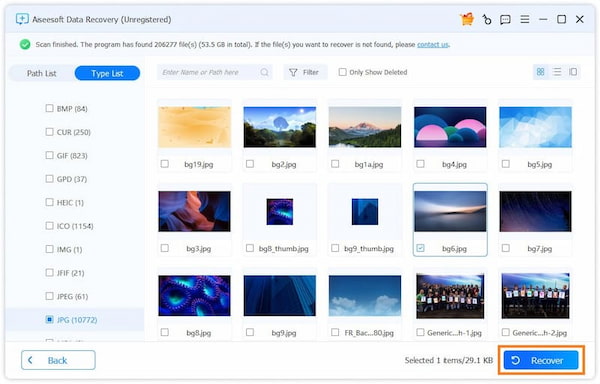Click the bg9_thumb.jpg small thumbnail
The width and height of the screenshot is (600, 384).
pyautogui.click(x=365, y=212)
